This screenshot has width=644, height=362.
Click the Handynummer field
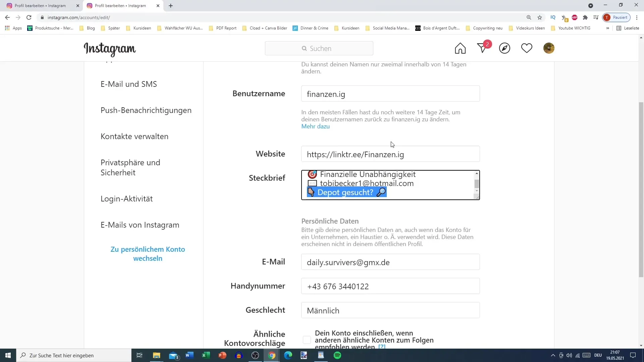point(390,286)
